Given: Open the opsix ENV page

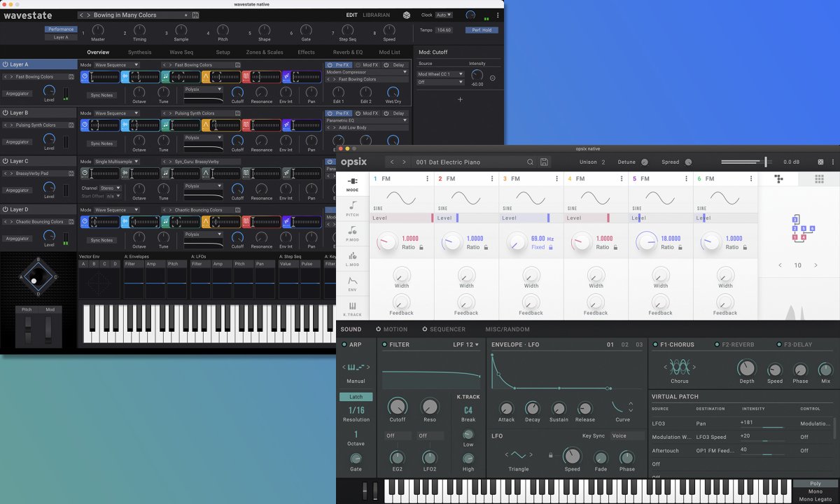Looking at the screenshot, I should (352, 283).
